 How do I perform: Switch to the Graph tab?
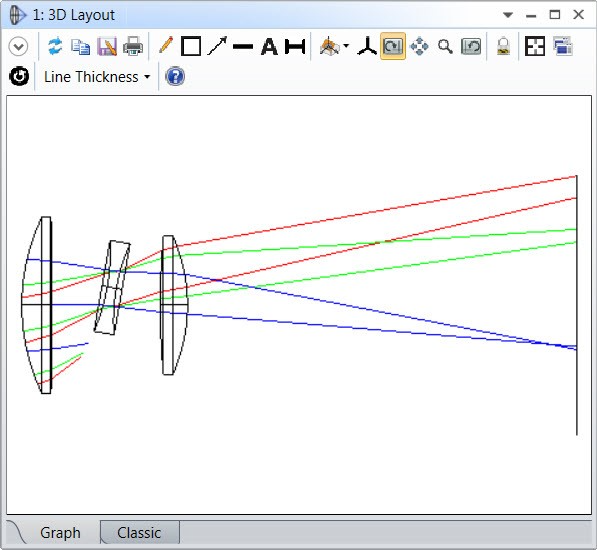click(x=61, y=532)
